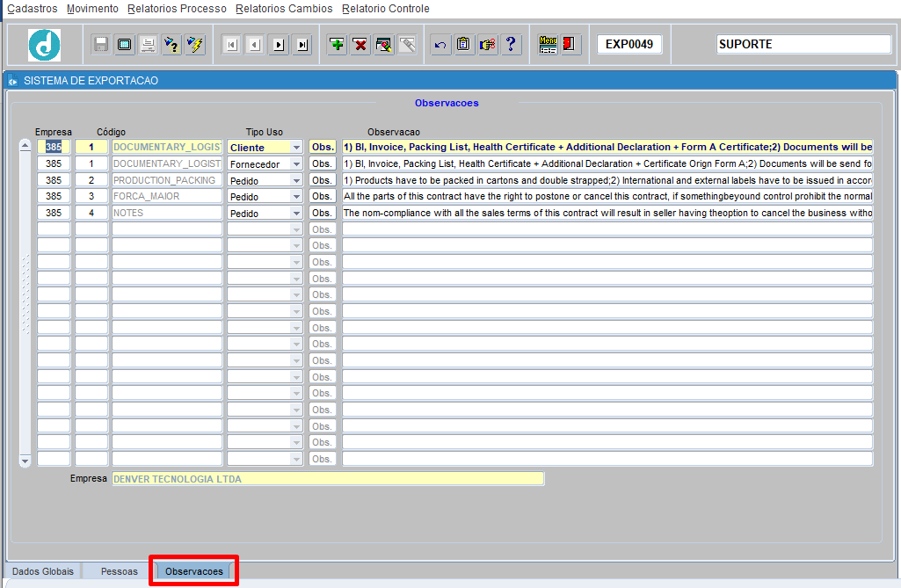Image resolution: width=901 pixels, height=588 pixels.
Task: Click the SUPORTE user field
Action: (x=803, y=44)
